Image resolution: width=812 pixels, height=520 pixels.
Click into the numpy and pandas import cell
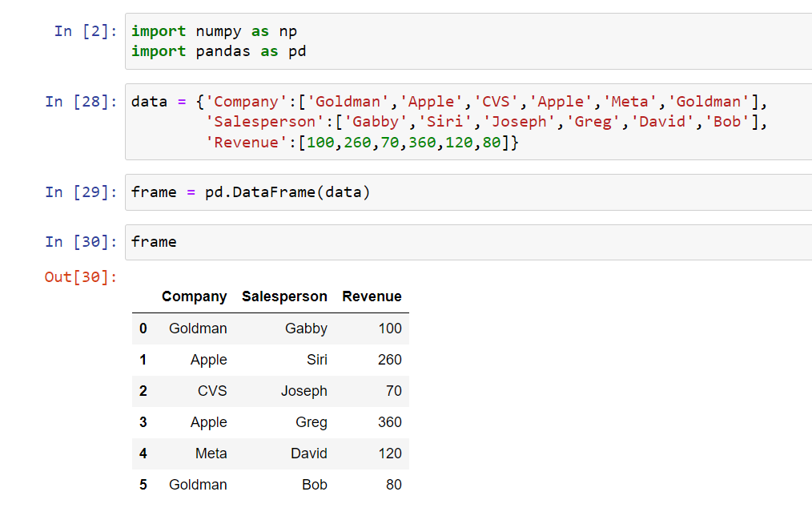(468, 42)
